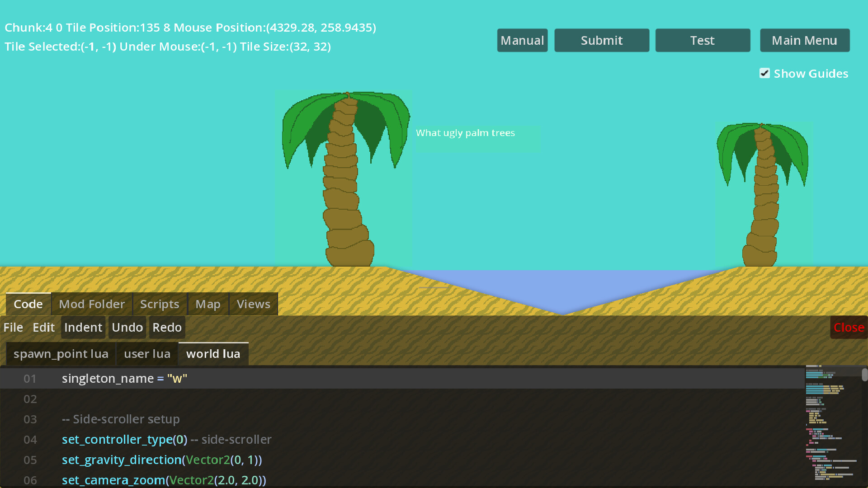Open the File menu
Image resolution: width=868 pixels, height=488 pixels.
pos(13,327)
